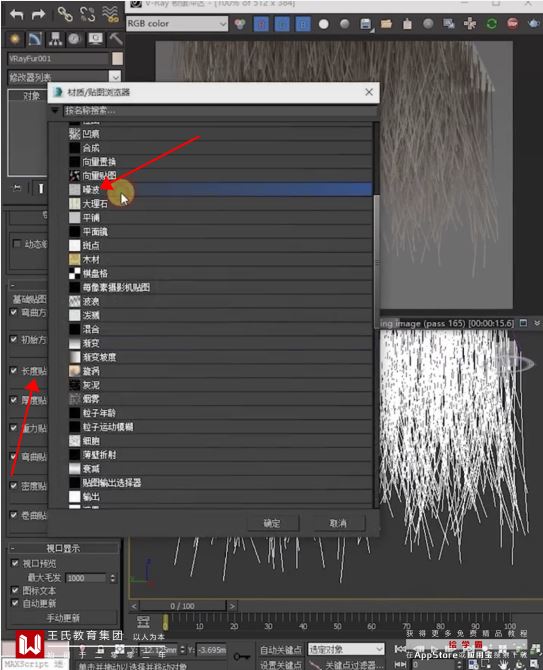Toggle the 图标文本 checkbox

15,591
